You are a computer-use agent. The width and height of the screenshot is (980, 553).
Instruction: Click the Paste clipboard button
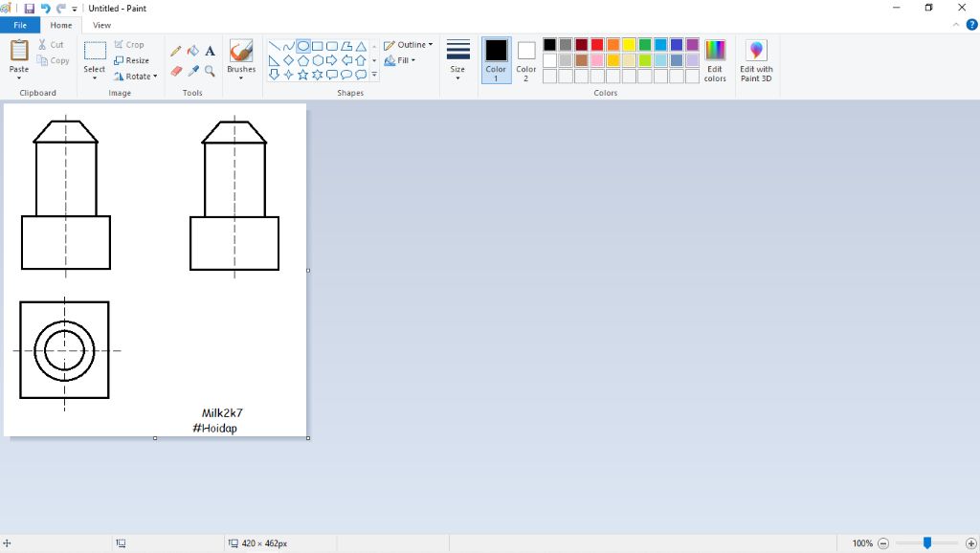[19, 55]
